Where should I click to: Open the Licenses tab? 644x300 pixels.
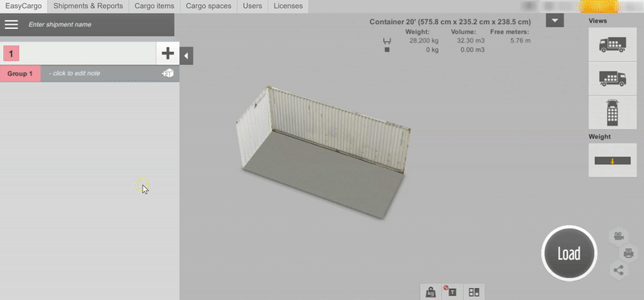click(288, 6)
